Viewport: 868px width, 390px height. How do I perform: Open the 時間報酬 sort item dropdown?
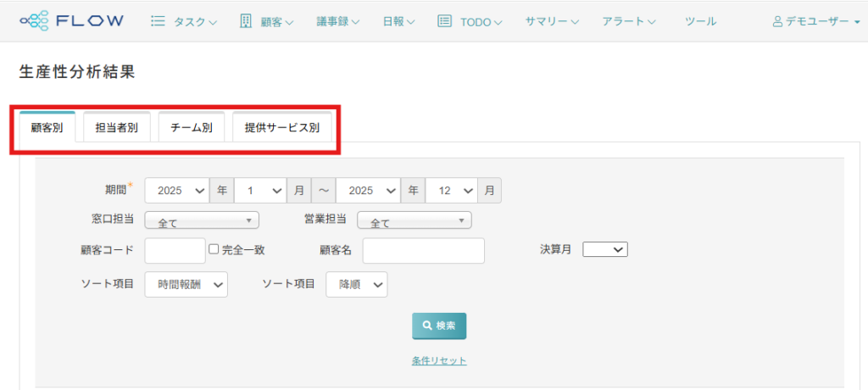point(186,285)
